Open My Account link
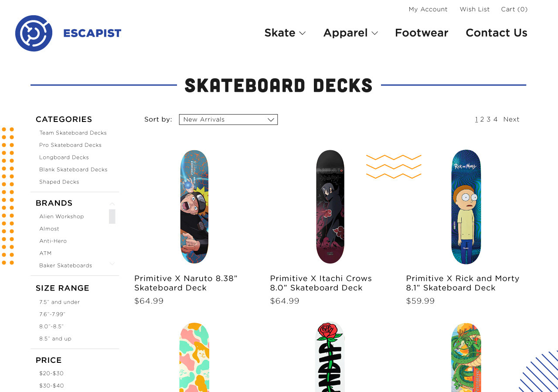The width and height of the screenshot is (558, 392). tap(428, 9)
